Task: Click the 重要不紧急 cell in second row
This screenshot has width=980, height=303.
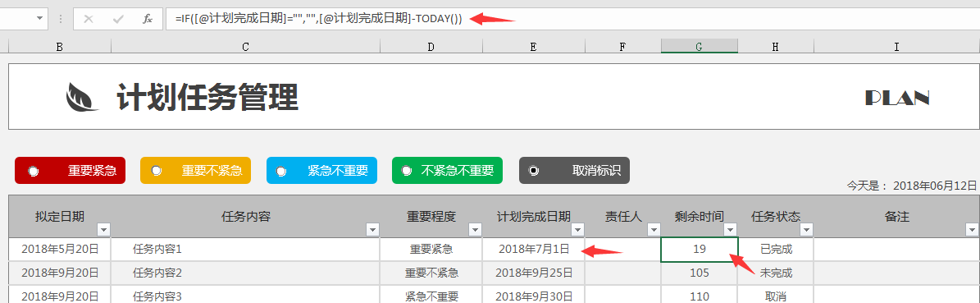Action: click(x=431, y=273)
